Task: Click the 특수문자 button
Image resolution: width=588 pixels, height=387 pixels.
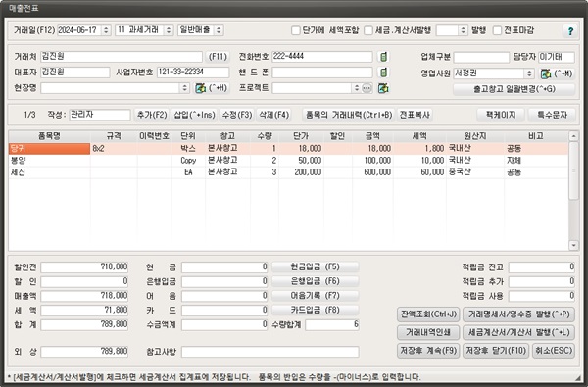Action: 552,115
